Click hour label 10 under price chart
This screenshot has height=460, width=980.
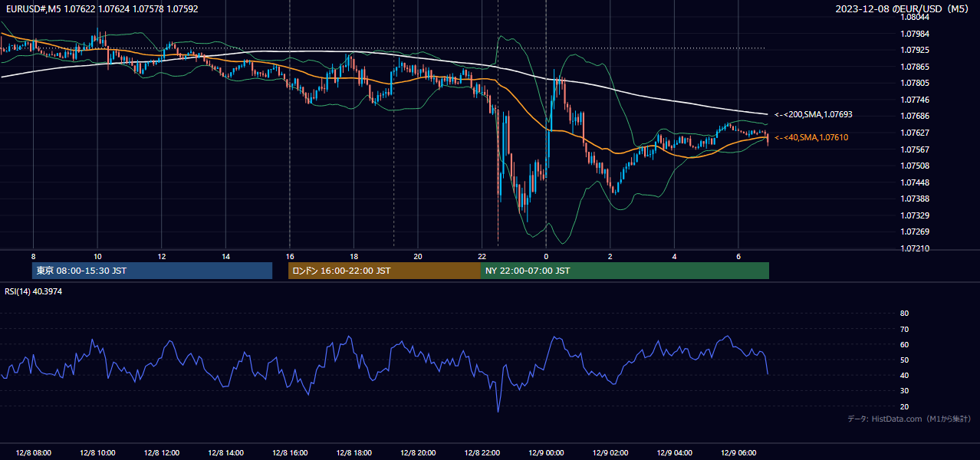(97, 256)
